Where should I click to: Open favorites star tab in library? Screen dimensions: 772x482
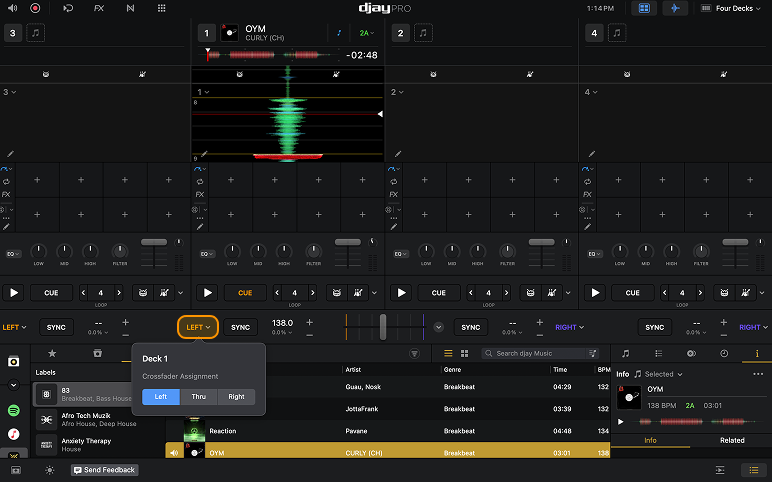[x=52, y=354]
